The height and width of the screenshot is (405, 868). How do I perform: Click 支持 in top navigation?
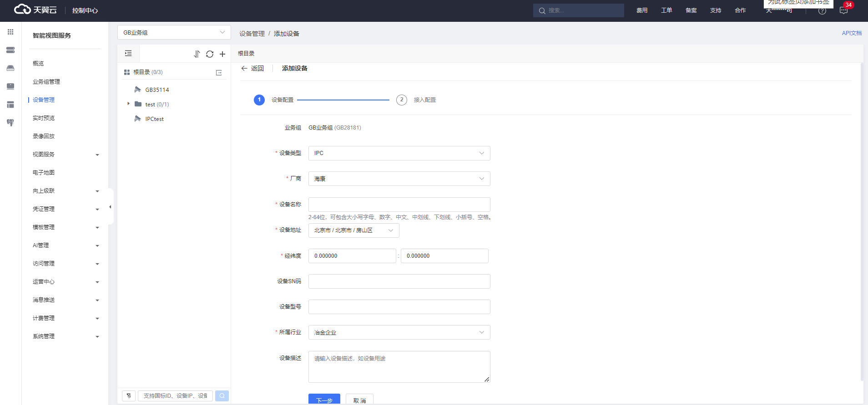coord(716,10)
